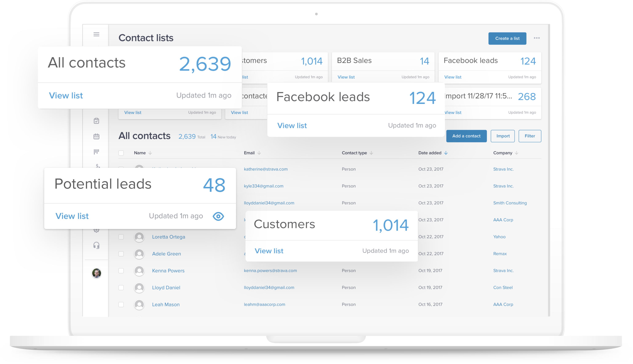
Task: Click the three-dot more options icon
Action: pos(536,38)
